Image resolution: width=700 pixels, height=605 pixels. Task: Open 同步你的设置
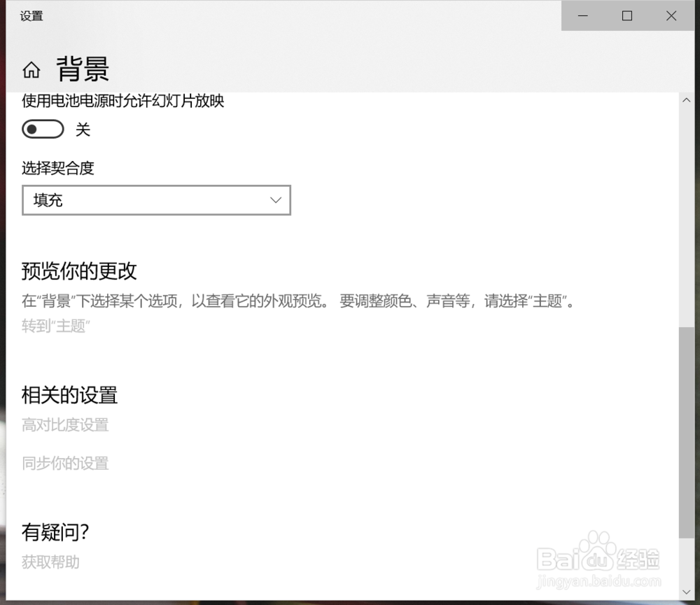click(x=64, y=463)
